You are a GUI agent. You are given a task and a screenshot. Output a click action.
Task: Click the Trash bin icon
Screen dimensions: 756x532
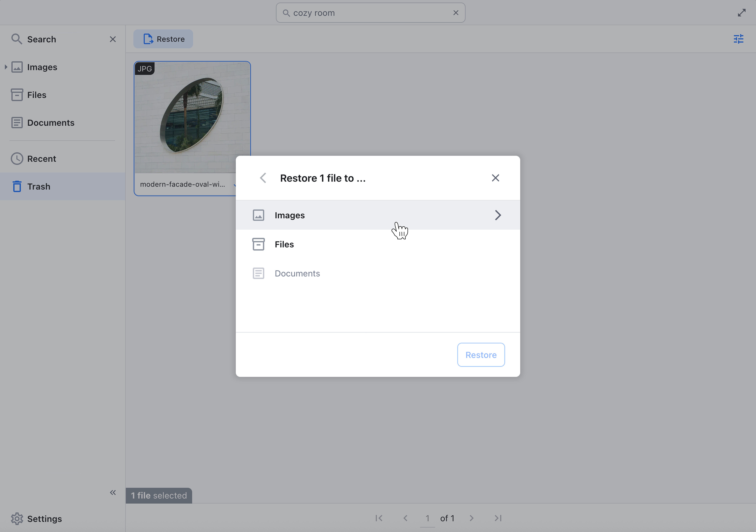17,186
